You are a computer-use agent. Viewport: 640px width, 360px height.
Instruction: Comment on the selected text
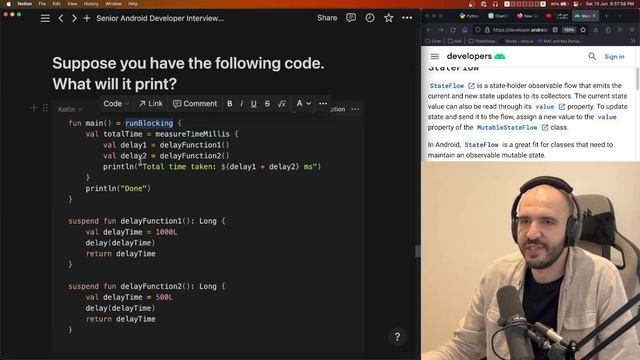tap(195, 104)
